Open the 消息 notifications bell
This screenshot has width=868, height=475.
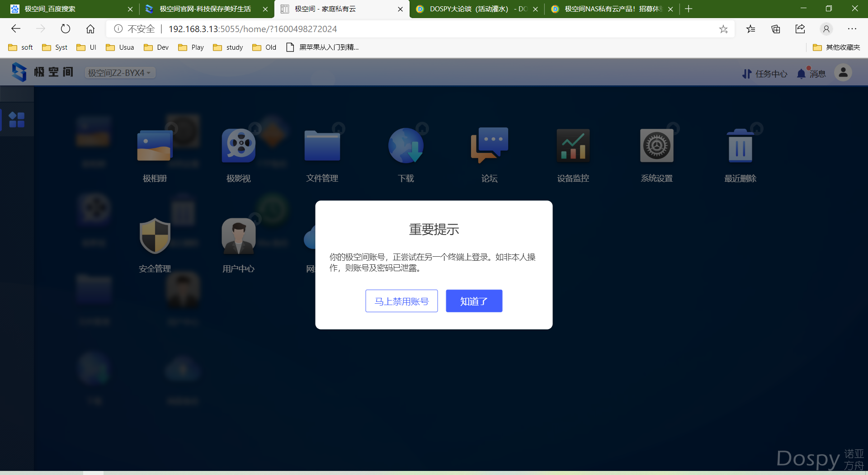pos(811,74)
